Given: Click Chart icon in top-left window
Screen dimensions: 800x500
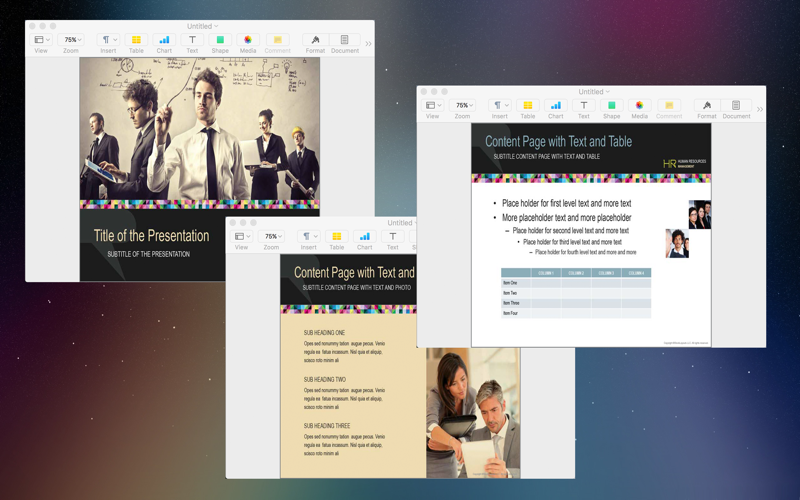Looking at the screenshot, I should (x=164, y=40).
